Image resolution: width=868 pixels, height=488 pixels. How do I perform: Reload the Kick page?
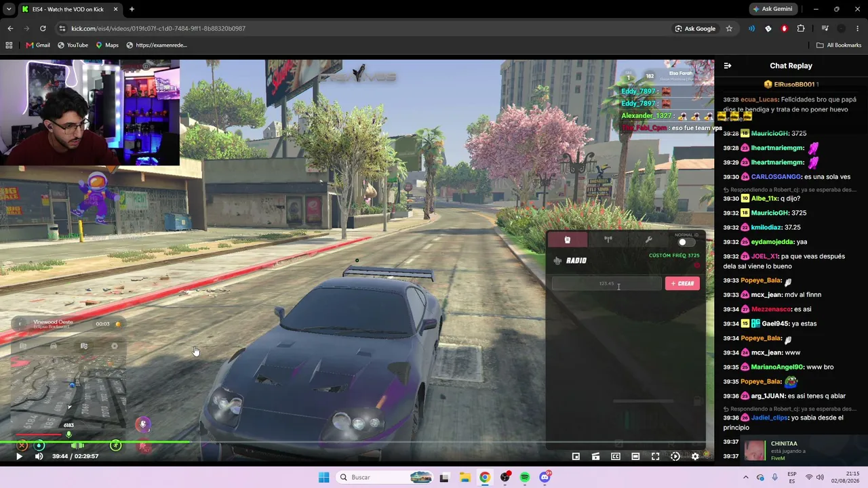click(x=43, y=28)
